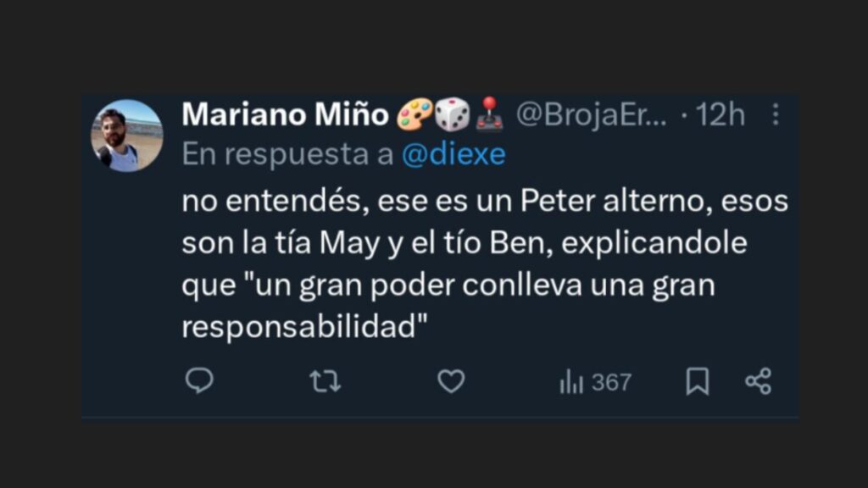Open the @diexe mention link
868x488 pixels.
click(453, 154)
